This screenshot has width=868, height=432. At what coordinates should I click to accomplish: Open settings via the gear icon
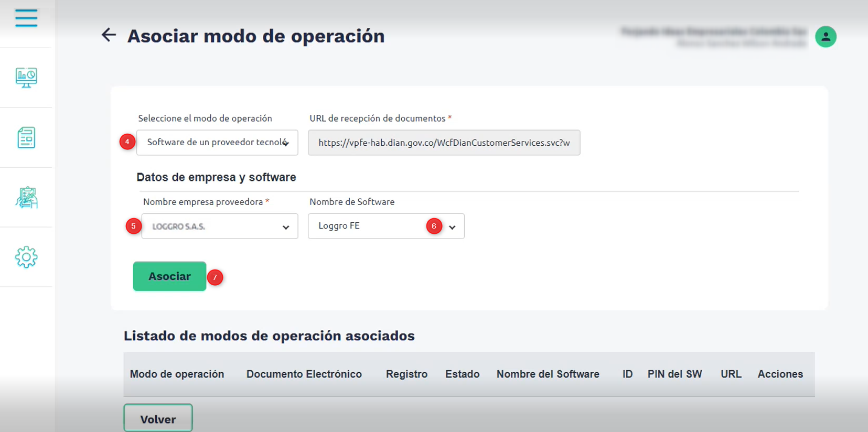26,257
